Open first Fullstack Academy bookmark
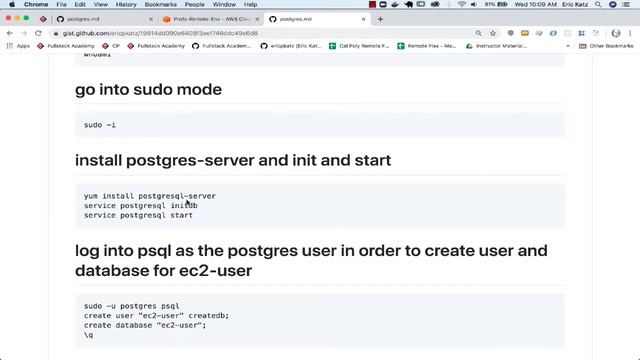This screenshot has width=640, height=360. coord(66,46)
